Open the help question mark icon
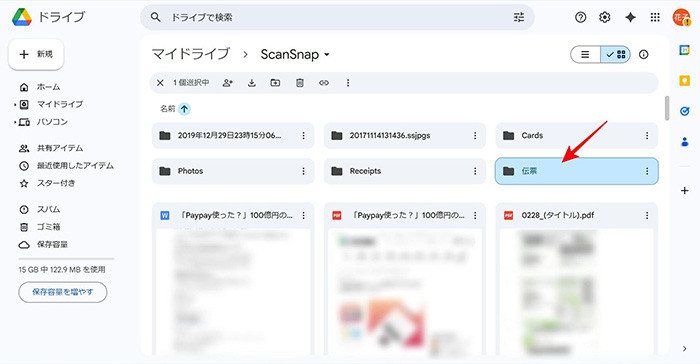Screen dimensions: 700x364 pyautogui.click(x=580, y=17)
